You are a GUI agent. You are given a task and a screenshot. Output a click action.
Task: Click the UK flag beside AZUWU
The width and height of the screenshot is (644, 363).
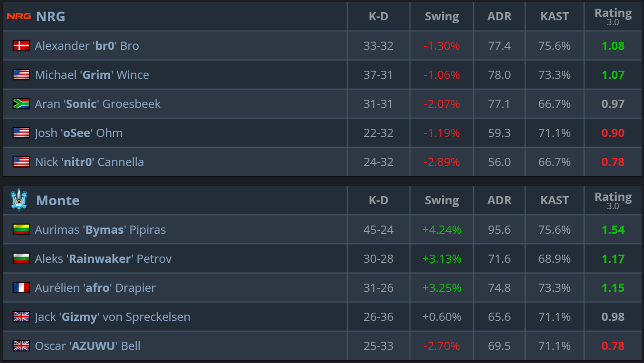tap(21, 346)
